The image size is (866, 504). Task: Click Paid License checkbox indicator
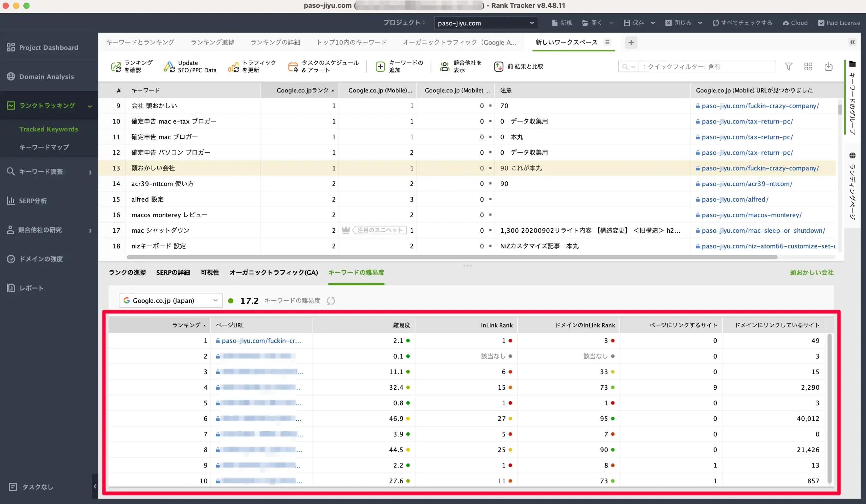(x=821, y=23)
